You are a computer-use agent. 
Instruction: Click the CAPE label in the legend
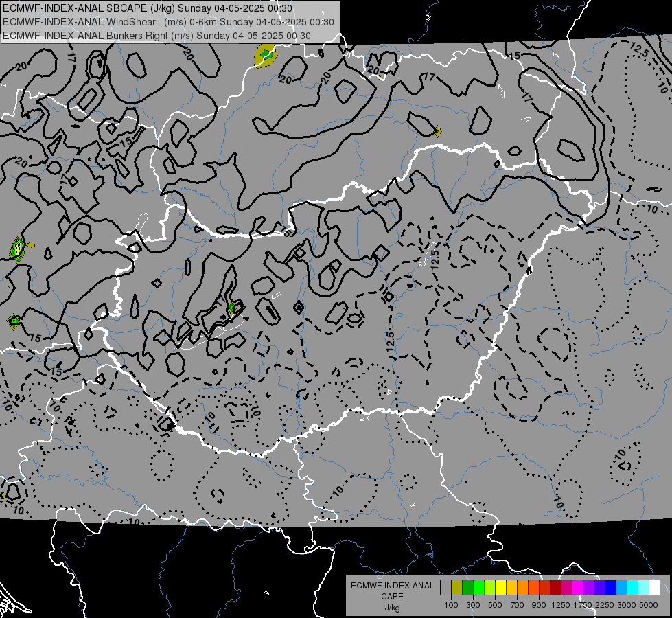pyautogui.click(x=392, y=597)
